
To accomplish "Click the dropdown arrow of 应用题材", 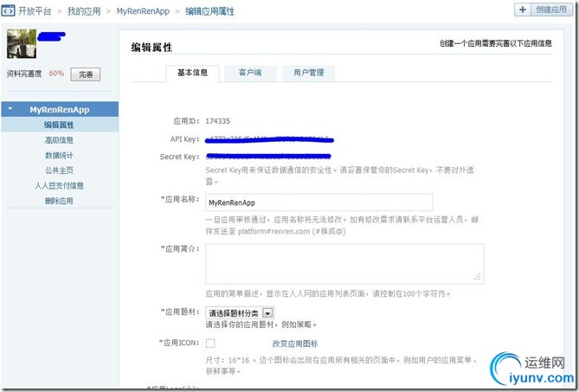I will point(267,313).
